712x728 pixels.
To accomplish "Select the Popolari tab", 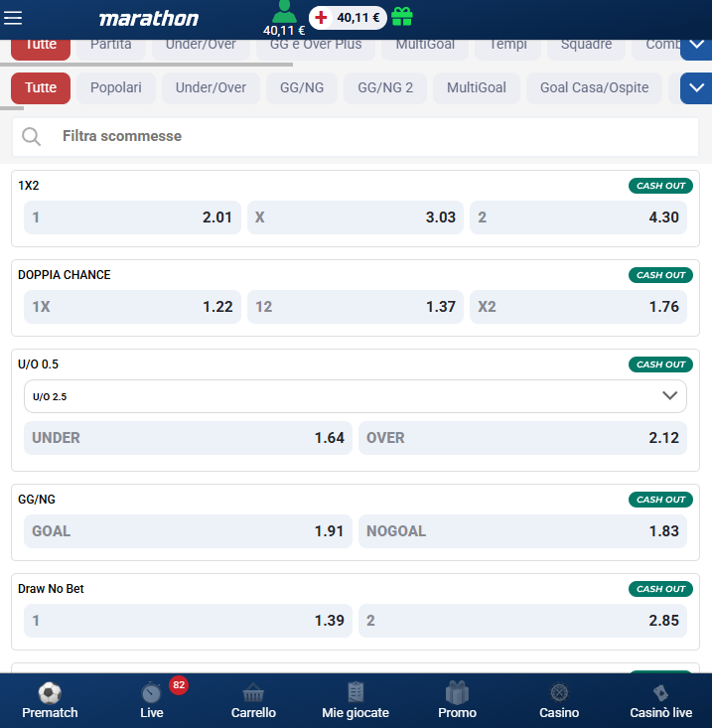I will click(116, 87).
